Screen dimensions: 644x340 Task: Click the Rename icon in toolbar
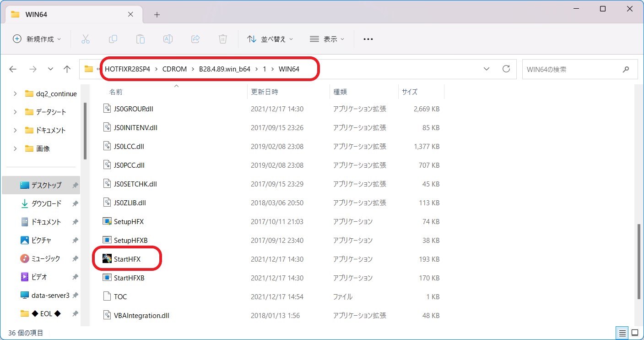pos(168,39)
